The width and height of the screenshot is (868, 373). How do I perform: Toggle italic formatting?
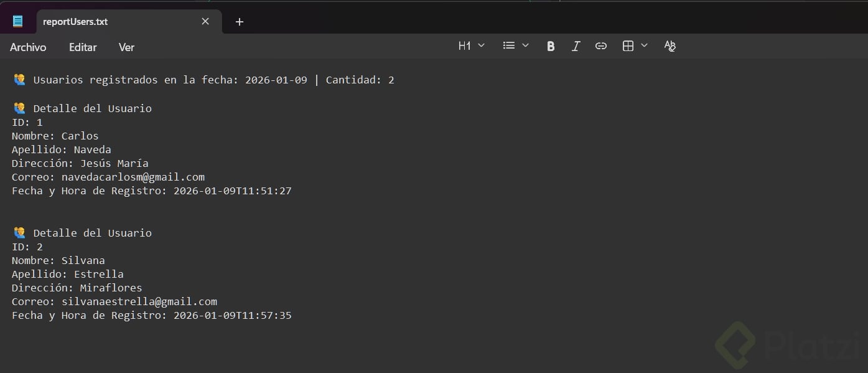point(576,46)
